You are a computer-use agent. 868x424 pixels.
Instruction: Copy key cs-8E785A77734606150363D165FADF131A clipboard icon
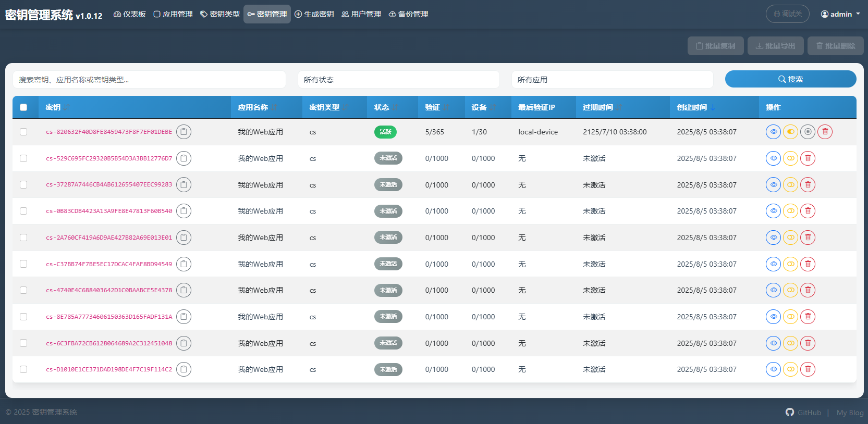click(x=184, y=317)
